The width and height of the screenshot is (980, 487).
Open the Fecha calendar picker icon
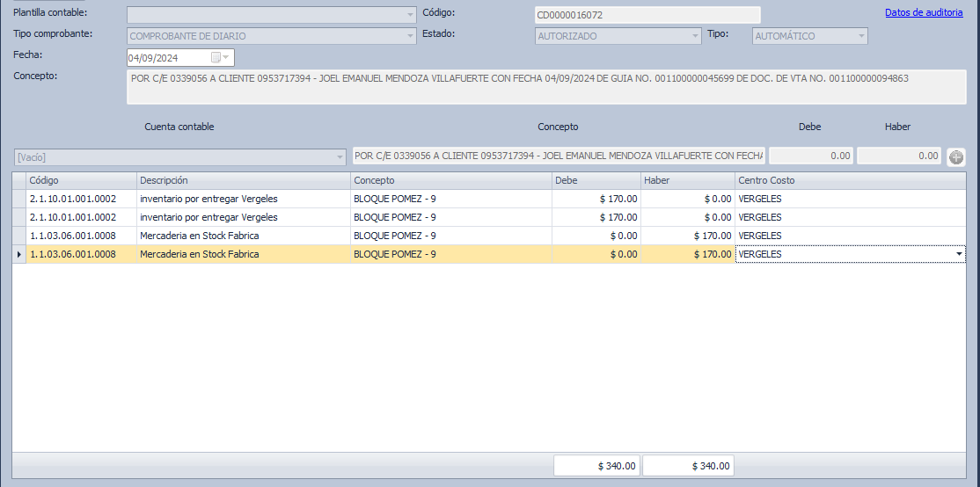coord(216,58)
